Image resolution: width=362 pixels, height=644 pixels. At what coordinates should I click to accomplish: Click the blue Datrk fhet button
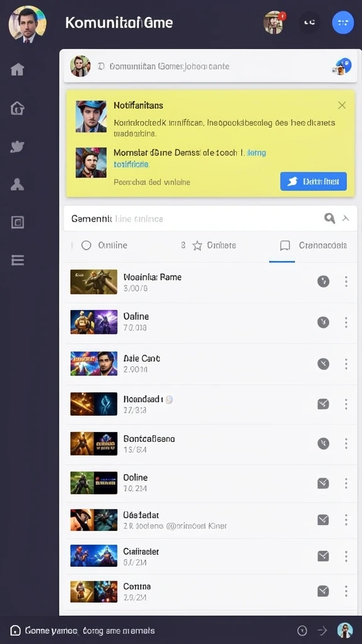[x=314, y=181]
